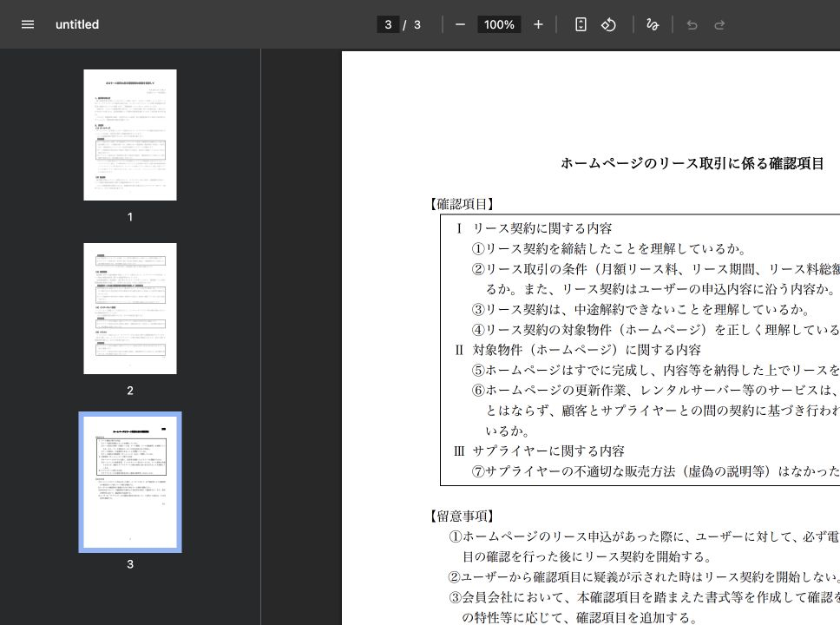
Task: Click note ②ユーザーから確認項目に疑義 line
Action: point(644,577)
